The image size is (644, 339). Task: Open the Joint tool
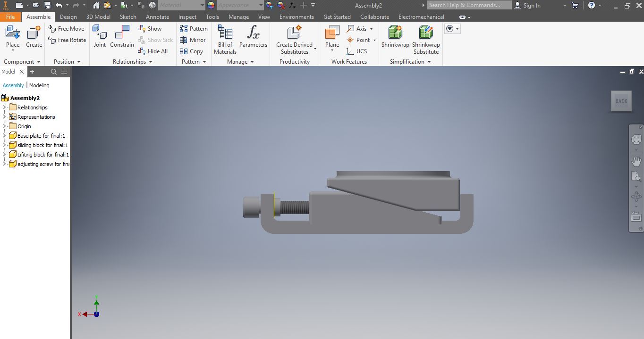click(100, 36)
